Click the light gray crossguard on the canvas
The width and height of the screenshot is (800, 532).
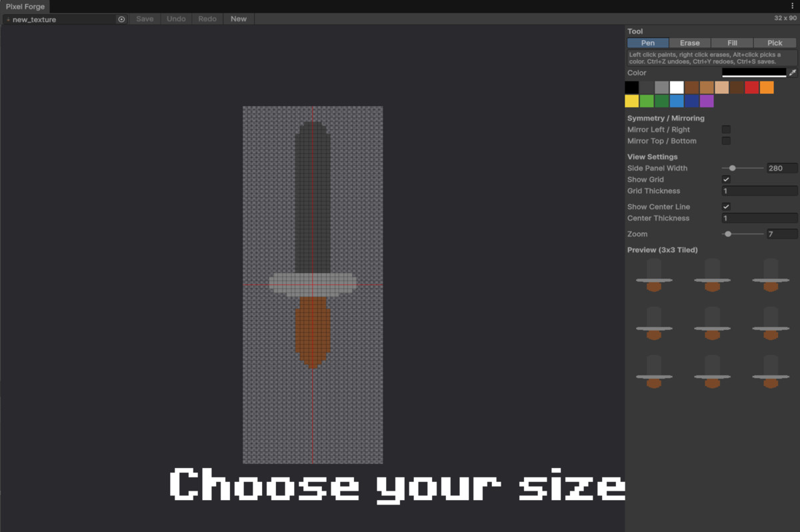(x=312, y=284)
